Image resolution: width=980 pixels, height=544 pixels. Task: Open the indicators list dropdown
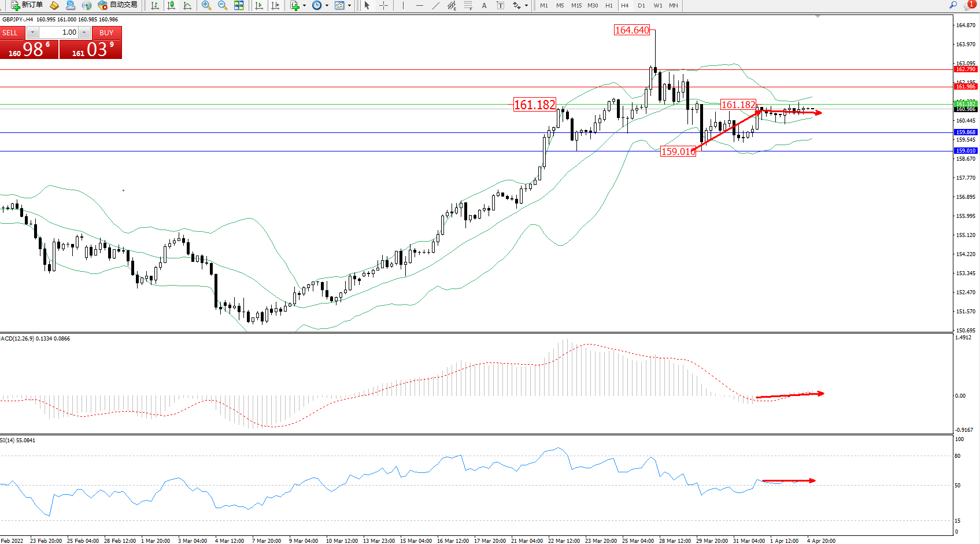(304, 5)
